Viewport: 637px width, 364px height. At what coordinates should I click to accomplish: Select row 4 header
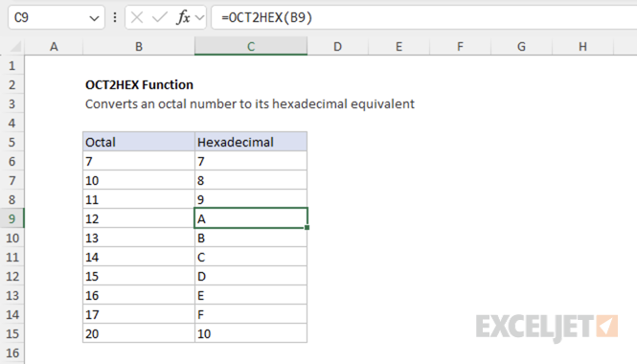pos(12,123)
